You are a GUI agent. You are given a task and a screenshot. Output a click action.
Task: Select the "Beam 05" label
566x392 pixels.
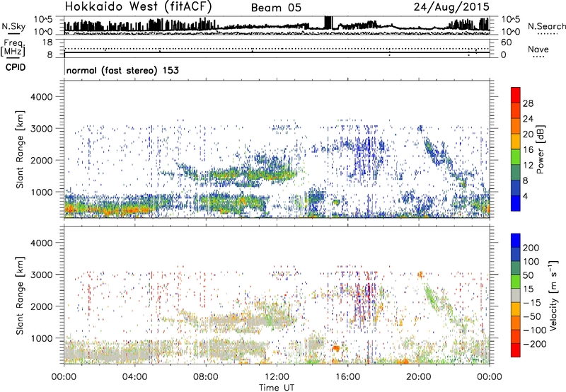pyautogui.click(x=276, y=8)
